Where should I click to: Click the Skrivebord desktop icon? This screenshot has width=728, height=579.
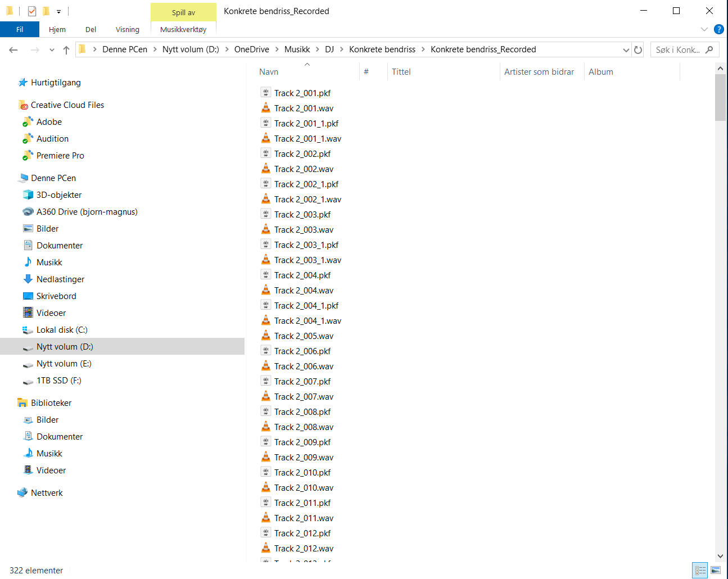pyautogui.click(x=28, y=296)
